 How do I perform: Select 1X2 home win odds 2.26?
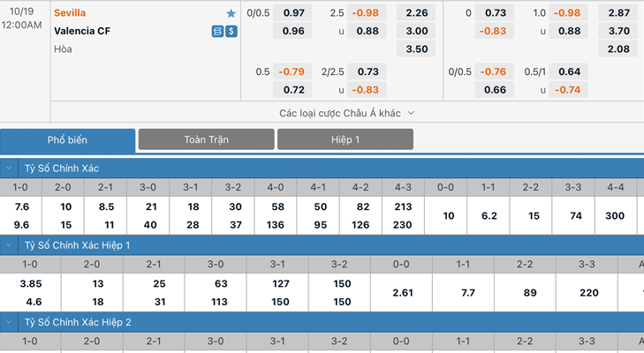click(x=416, y=12)
